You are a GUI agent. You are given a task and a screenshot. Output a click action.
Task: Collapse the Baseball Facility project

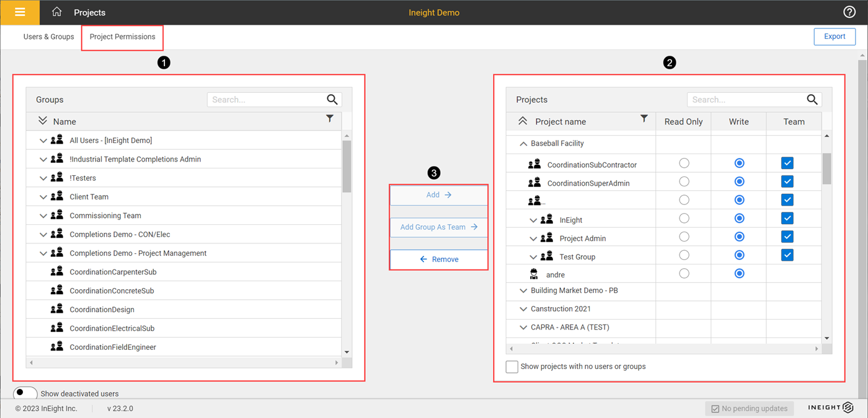[x=523, y=144]
